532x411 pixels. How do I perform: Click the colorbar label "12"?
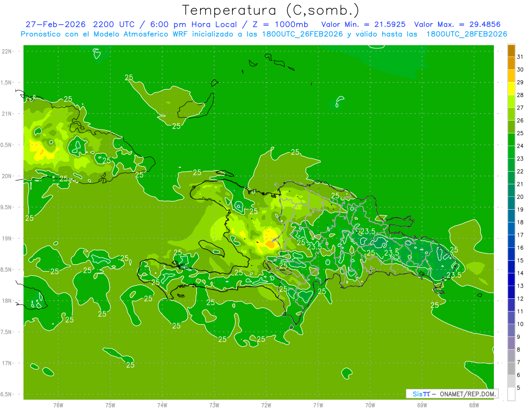520,298
